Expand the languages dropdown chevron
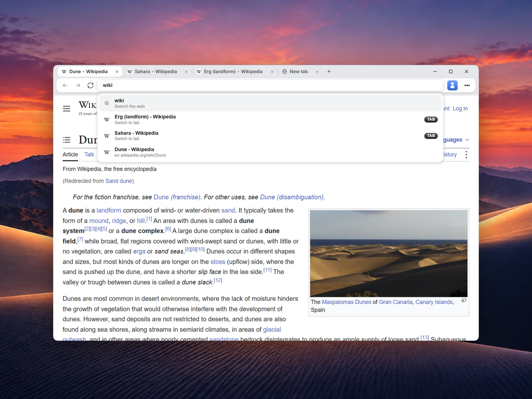 [467, 140]
